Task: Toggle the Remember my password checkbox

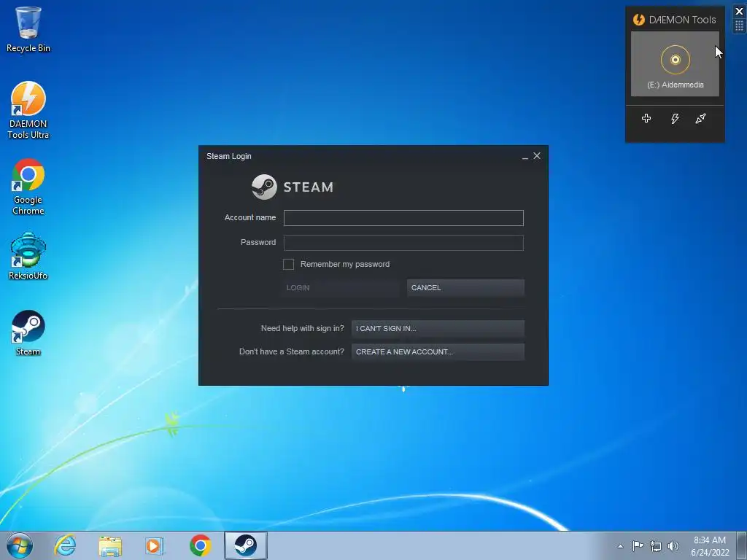Action: [288, 264]
